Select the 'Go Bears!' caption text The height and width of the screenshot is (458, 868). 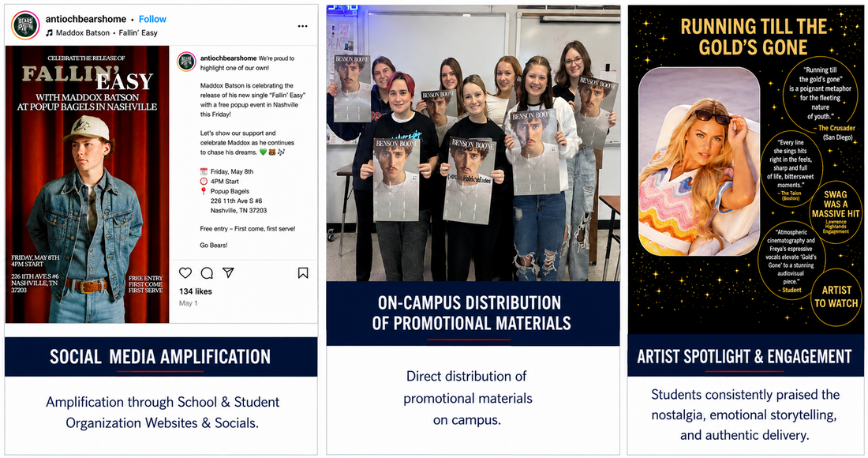tap(214, 245)
